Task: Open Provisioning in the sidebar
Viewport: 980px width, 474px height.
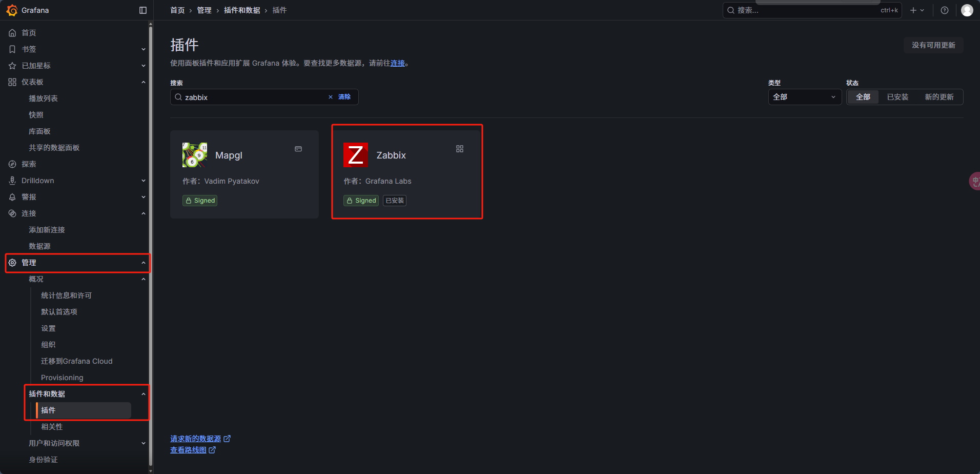Action: 62,378
